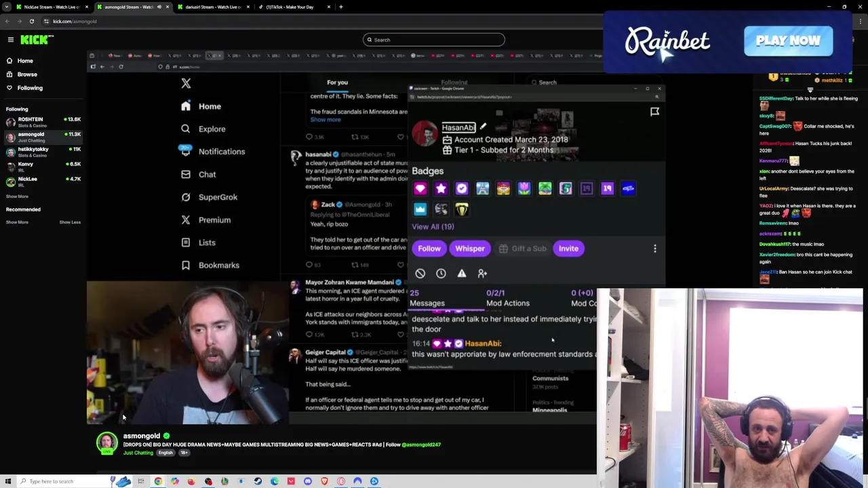
Task: Click Whisper on HasanAbi viewer card
Action: (x=470, y=249)
